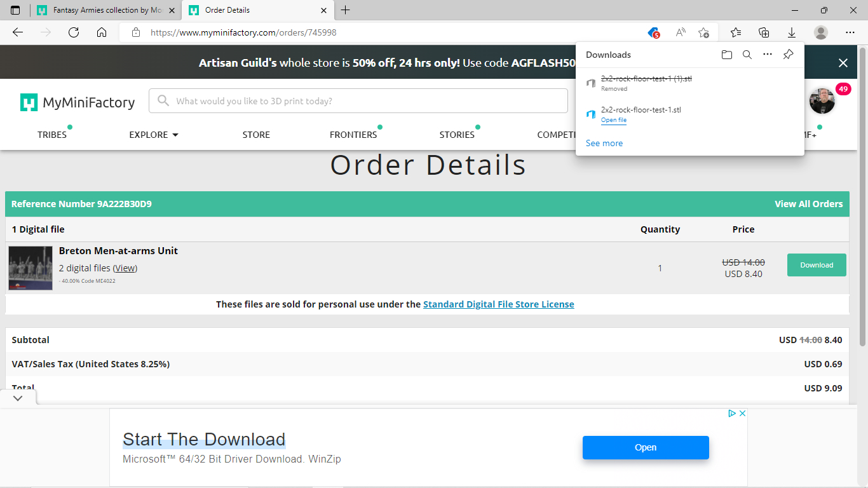Select the Breton Men-at-arms Unit title

click(x=118, y=251)
